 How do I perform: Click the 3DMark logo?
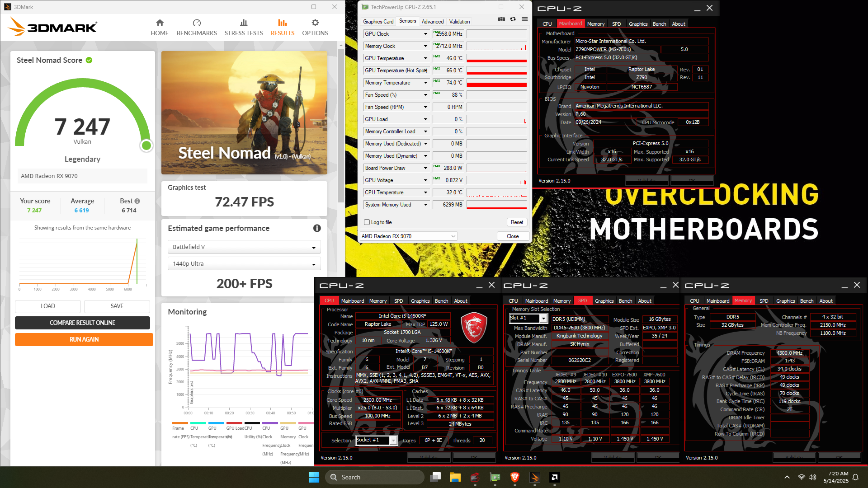click(52, 27)
